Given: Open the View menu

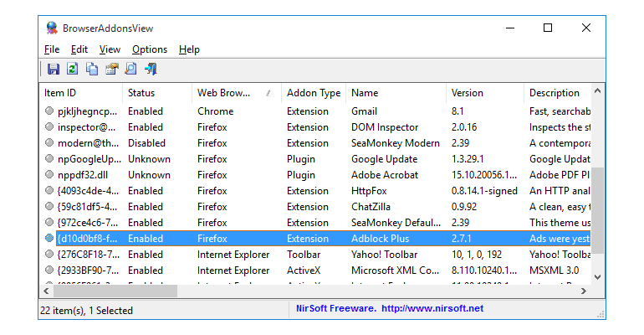Looking at the screenshot, I should 110,49.
